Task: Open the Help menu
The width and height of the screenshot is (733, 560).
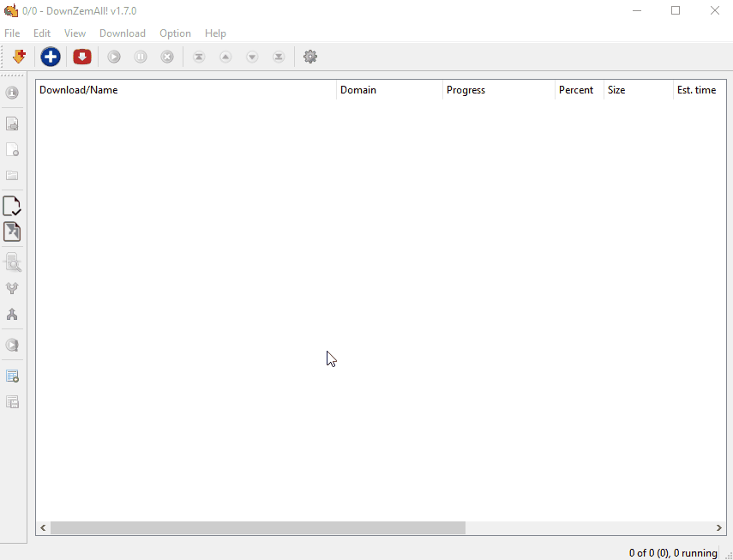Action: 215,33
